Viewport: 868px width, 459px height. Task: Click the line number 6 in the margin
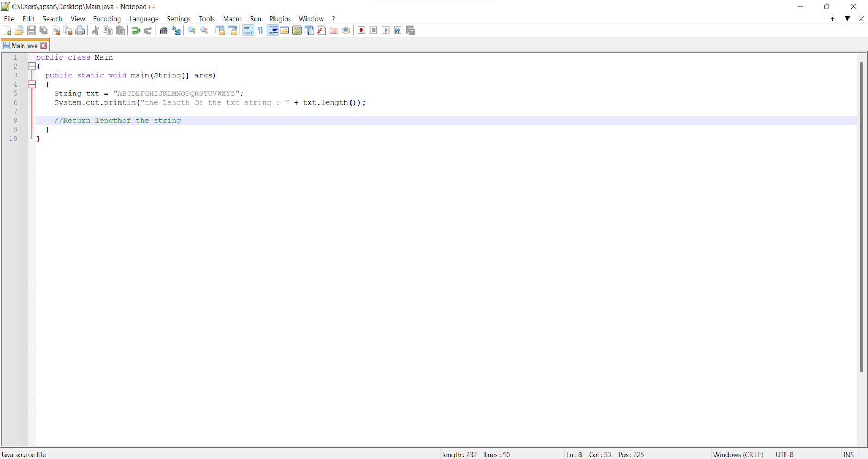(15, 102)
